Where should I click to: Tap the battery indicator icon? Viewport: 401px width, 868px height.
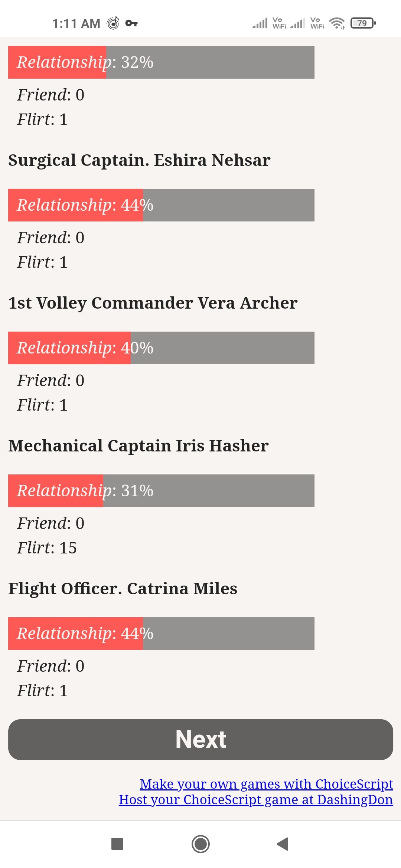pyautogui.click(x=363, y=23)
